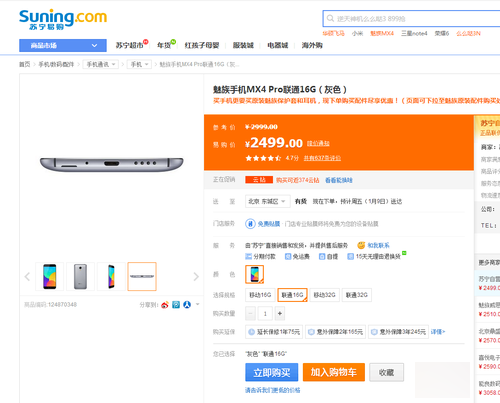Click the 自提 self-pickup icon
Screen dimensions: 500x403
[x=322, y=256]
